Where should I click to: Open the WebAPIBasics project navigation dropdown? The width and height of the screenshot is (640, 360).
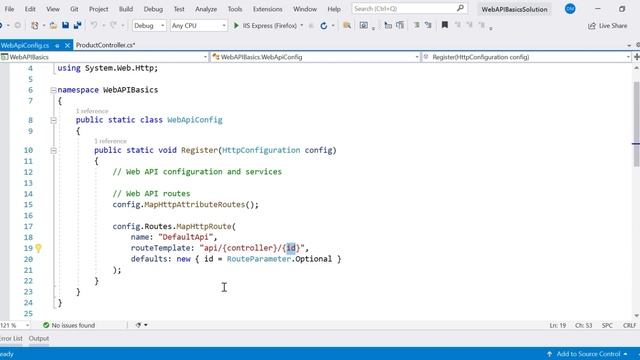pyautogui.click(x=104, y=57)
